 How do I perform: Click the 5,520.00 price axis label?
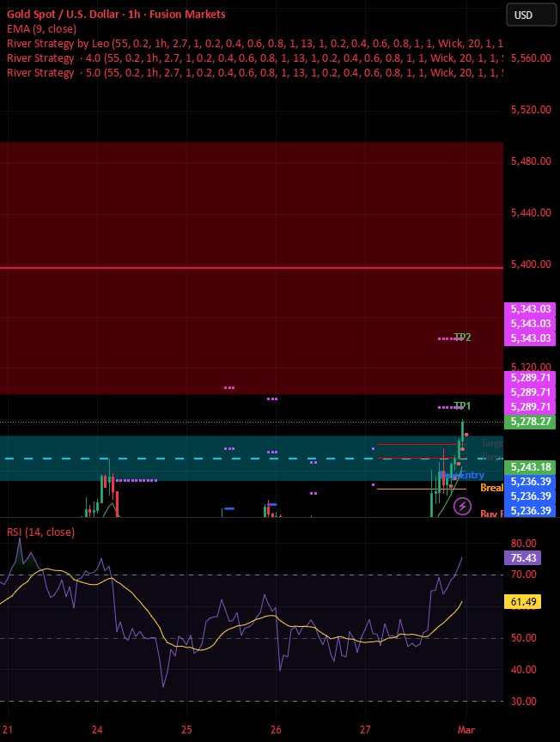(x=531, y=110)
